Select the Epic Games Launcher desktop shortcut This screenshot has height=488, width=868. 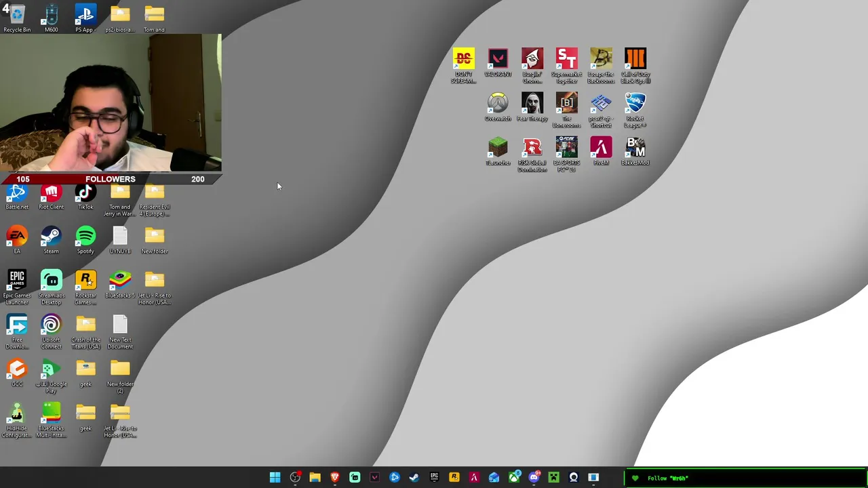click(x=17, y=287)
